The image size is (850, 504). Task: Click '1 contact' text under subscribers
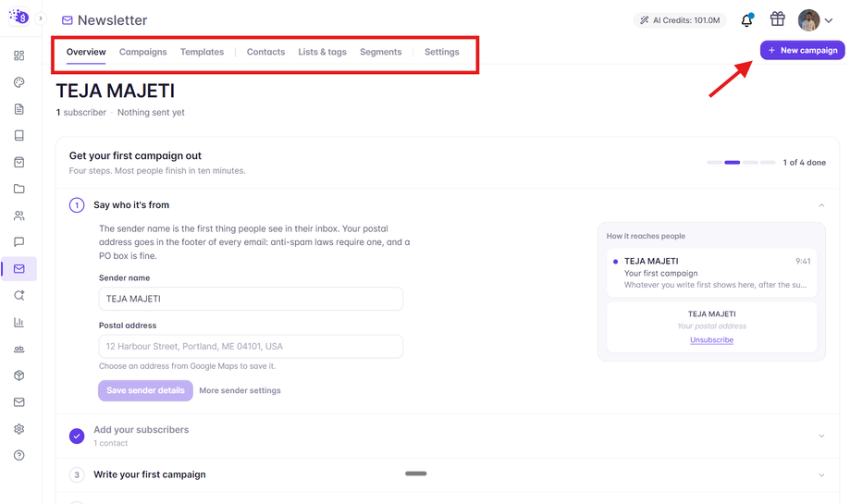[x=111, y=443]
